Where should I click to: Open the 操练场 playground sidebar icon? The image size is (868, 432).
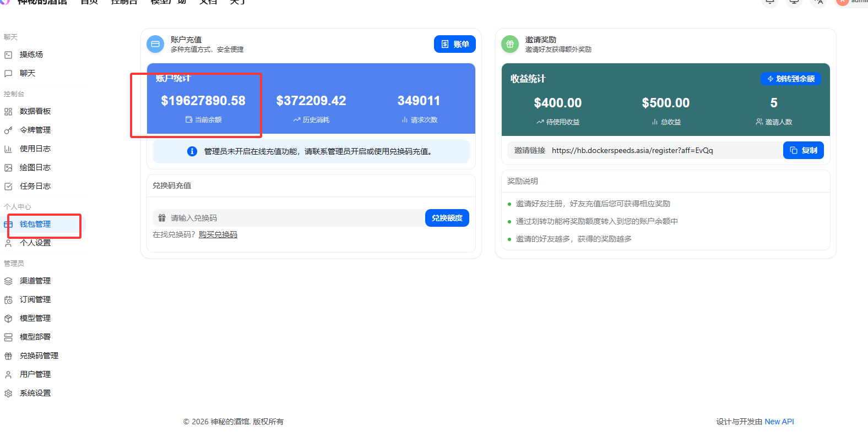[8, 55]
